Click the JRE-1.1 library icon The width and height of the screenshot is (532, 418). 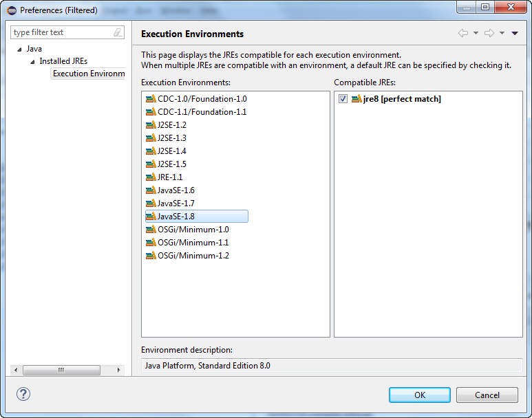tap(151, 177)
